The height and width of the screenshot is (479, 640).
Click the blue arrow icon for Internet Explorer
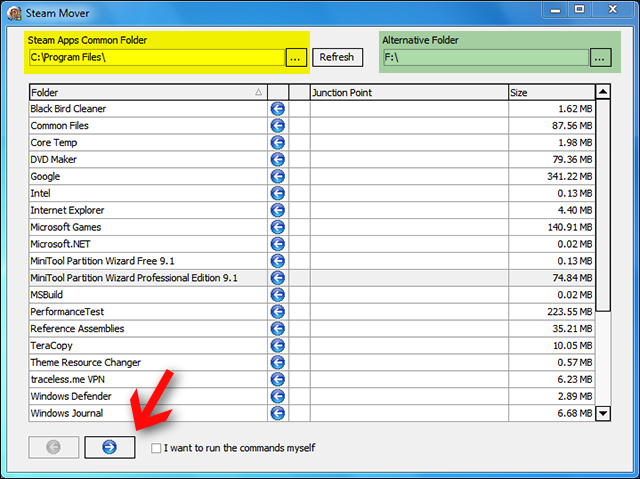click(278, 210)
